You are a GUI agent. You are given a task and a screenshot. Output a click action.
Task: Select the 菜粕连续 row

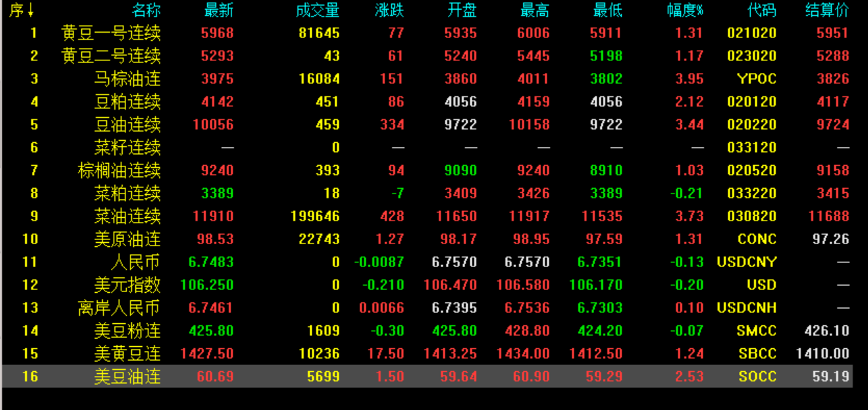[x=427, y=193]
